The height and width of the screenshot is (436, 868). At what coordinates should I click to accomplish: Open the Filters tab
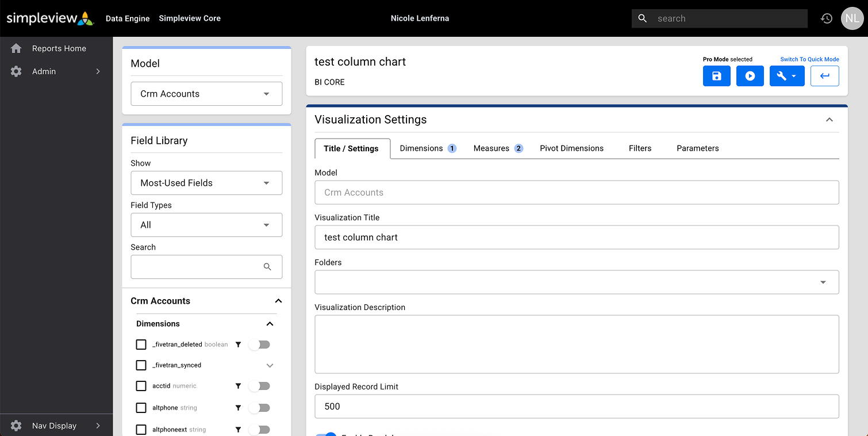[x=640, y=148]
